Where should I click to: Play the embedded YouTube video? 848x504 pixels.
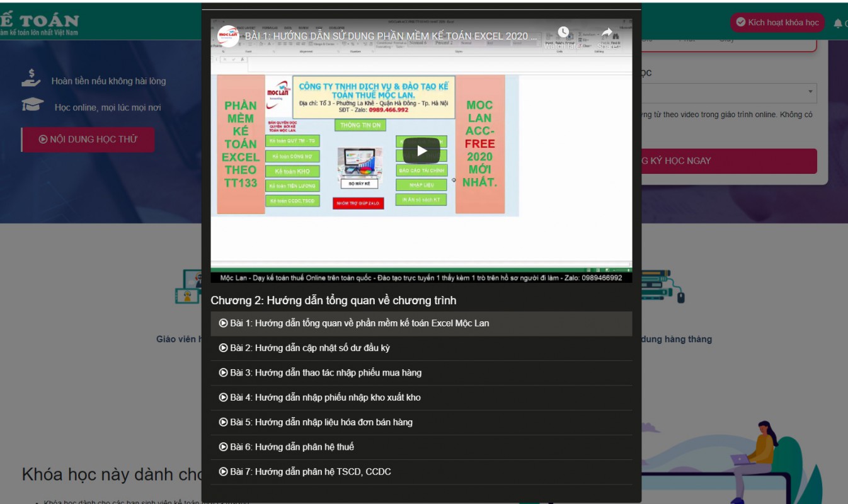421,151
